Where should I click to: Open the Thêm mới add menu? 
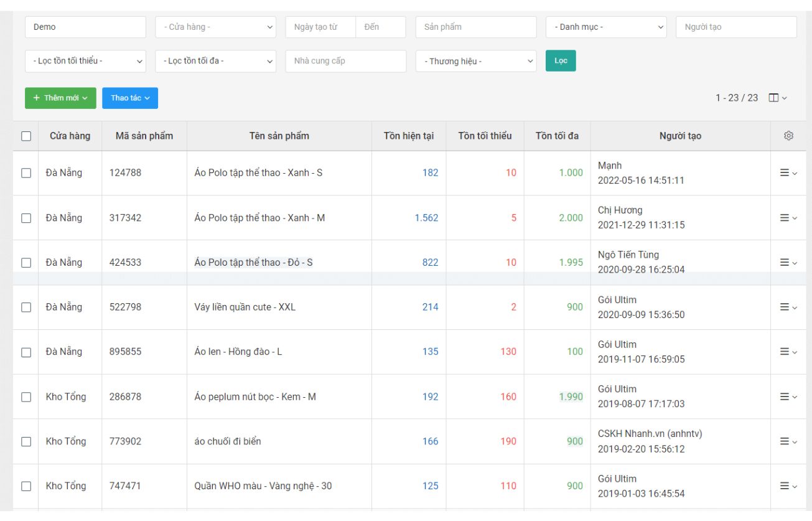[60, 98]
